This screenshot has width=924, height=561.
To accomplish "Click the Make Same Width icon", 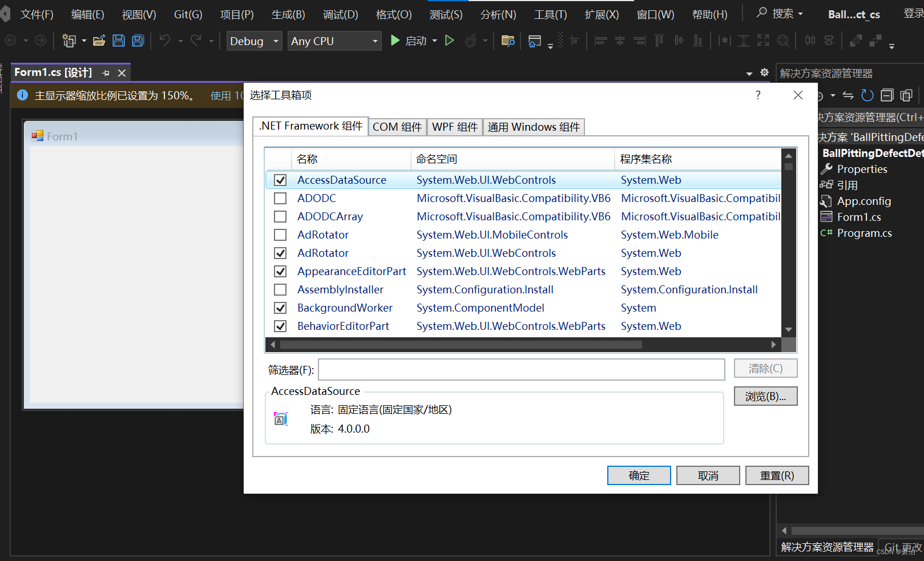I will 724,41.
